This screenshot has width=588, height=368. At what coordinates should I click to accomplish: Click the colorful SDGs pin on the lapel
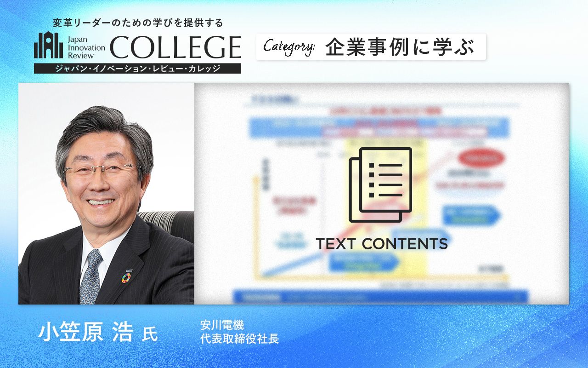[x=126, y=277]
